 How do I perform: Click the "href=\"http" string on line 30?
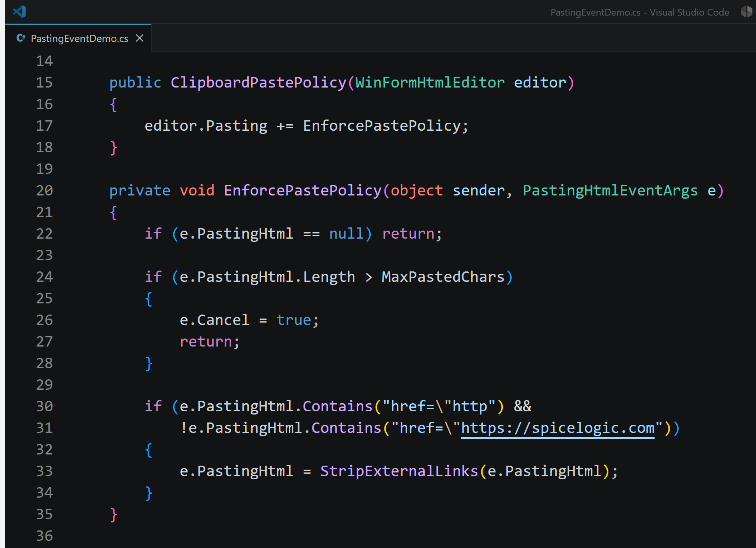[x=439, y=406]
